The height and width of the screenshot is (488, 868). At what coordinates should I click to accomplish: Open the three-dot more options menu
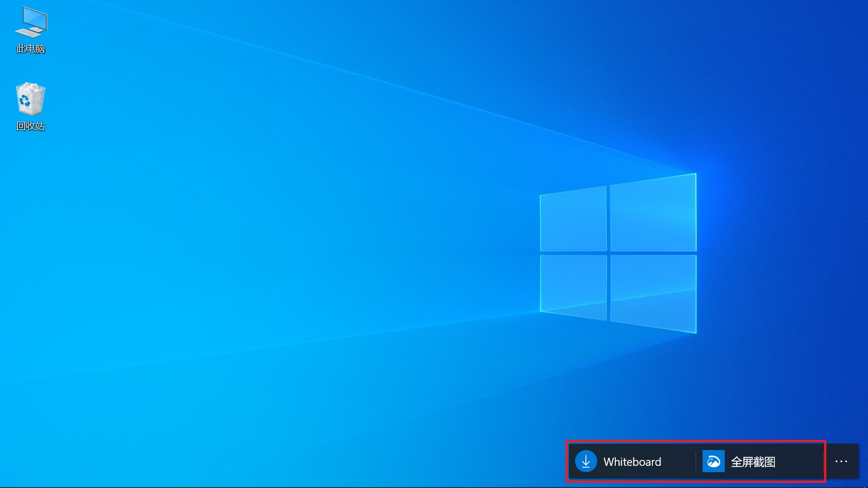point(841,461)
